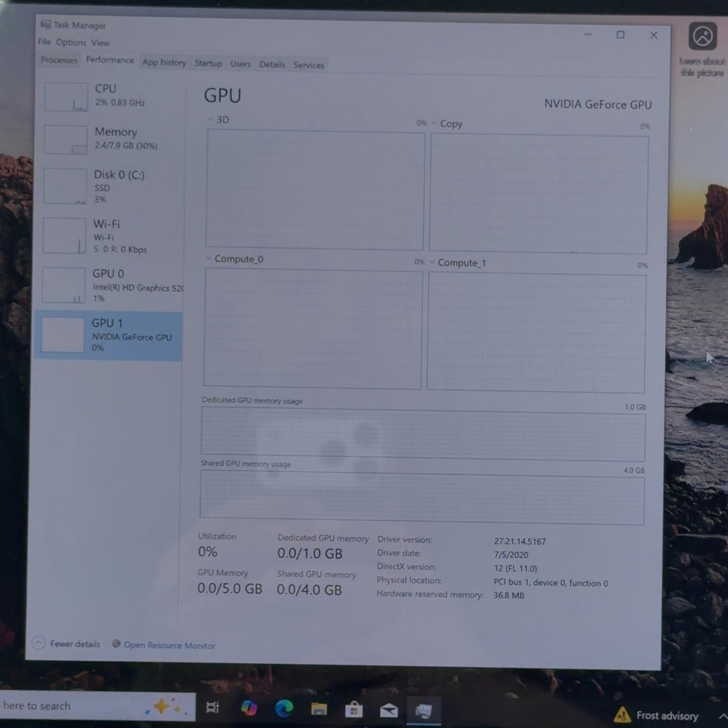728x728 pixels.
Task: Open Task View from the taskbar
Action: pos(212,707)
